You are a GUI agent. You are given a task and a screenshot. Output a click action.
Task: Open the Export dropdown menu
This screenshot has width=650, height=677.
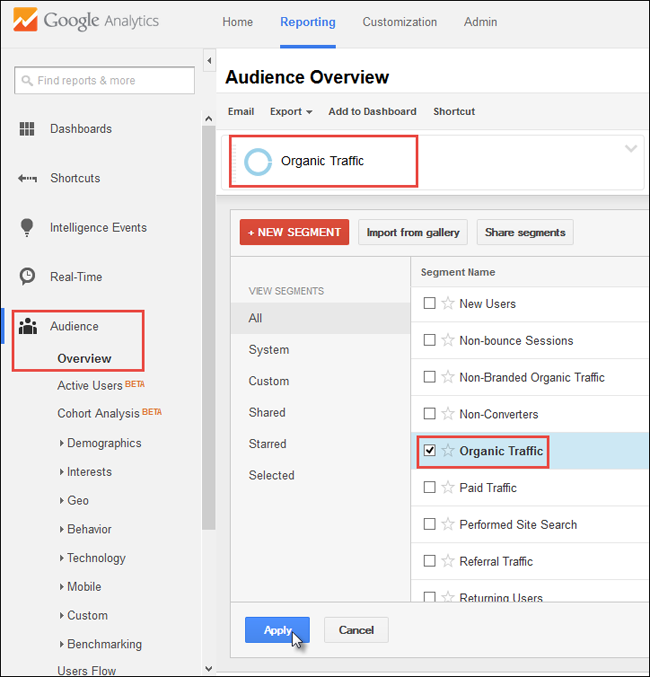[291, 112]
